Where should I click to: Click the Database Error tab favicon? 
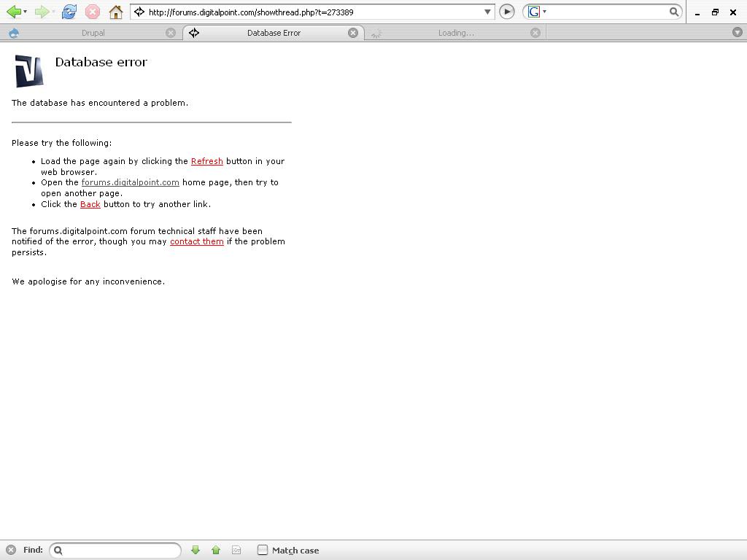point(194,32)
